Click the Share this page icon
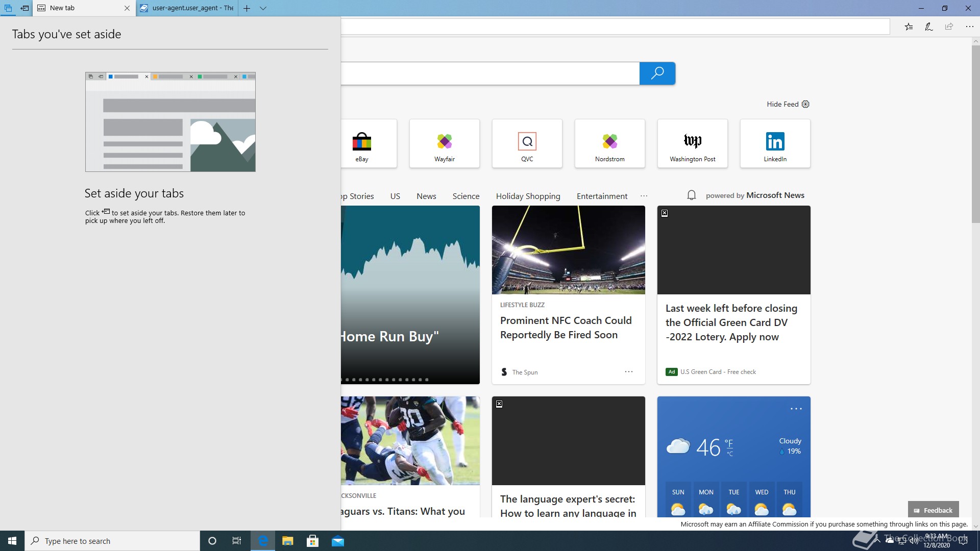Screen dimensions: 980x551 (x=949, y=27)
